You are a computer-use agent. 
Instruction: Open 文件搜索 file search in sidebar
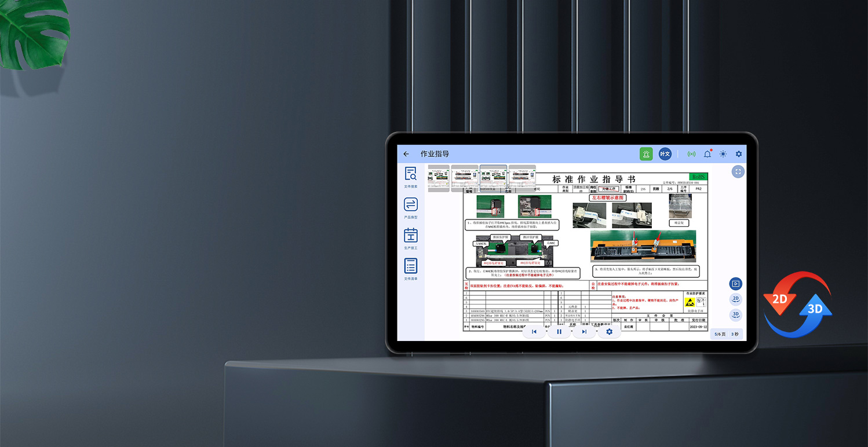coord(411,176)
